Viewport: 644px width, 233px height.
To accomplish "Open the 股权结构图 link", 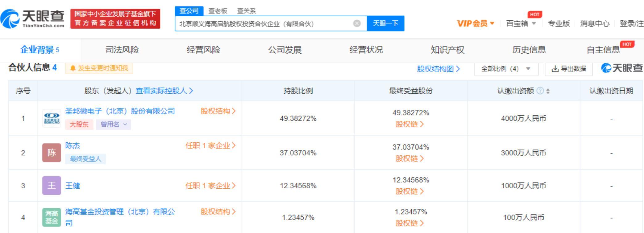I will coord(438,69).
